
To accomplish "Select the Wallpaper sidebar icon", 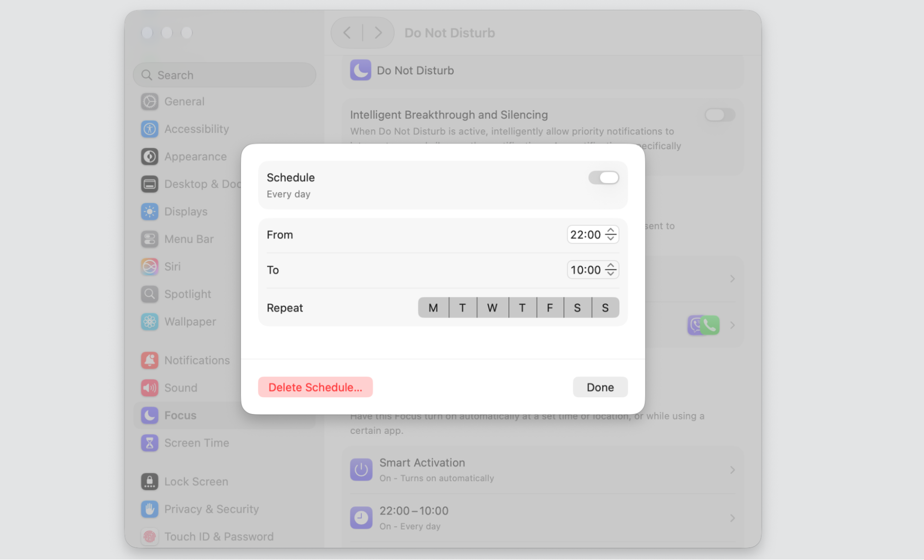I will [x=149, y=322].
